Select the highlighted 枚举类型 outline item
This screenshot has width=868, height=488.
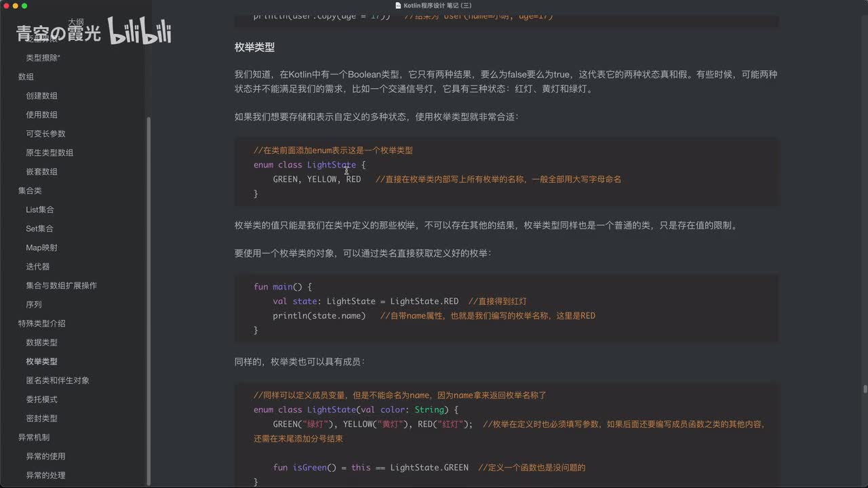[x=41, y=361]
